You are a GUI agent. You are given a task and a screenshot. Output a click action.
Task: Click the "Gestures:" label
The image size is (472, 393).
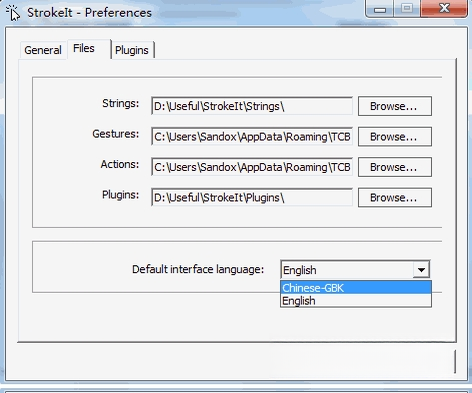pyautogui.click(x=116, y=134)
